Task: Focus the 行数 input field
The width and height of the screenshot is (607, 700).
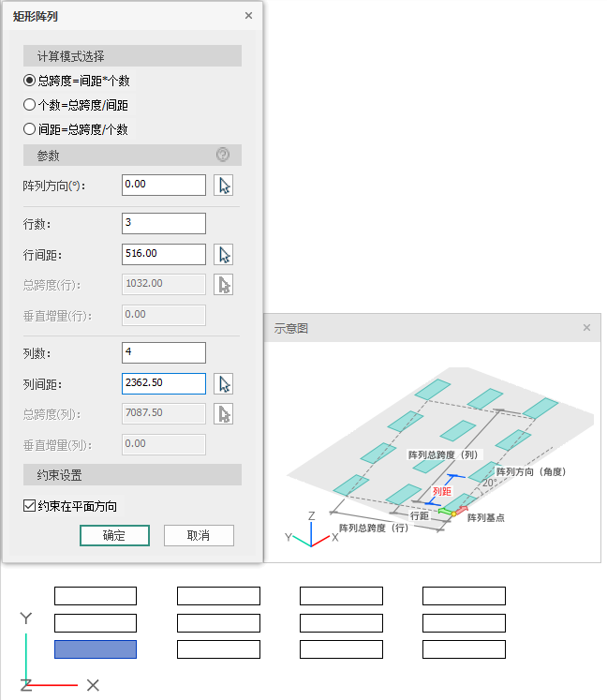Action: coord(164,223)
